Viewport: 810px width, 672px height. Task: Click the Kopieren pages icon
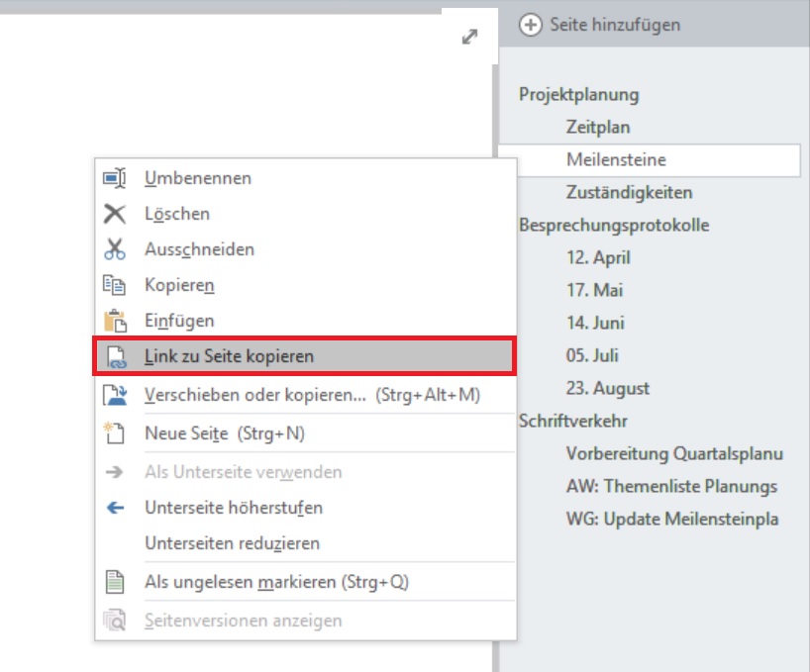[115, 285]
